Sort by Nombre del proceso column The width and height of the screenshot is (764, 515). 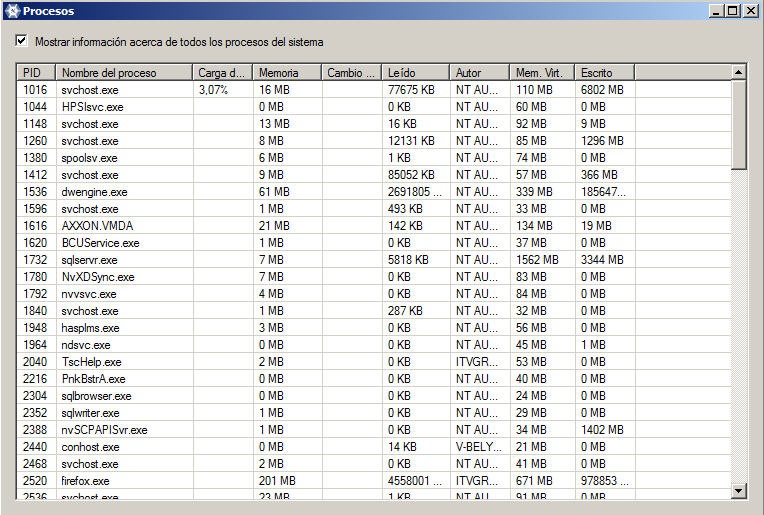124,73
